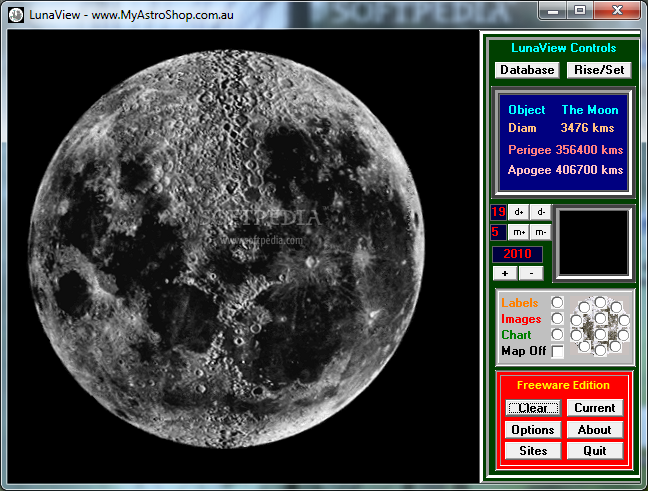The image size is (648, 491).
Task: Click the large Moon map image
Action: [226, 249]
